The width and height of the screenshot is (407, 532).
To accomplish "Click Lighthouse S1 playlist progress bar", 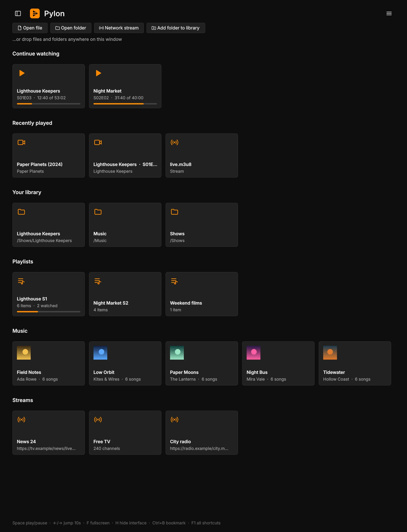I will coord(49,312).
